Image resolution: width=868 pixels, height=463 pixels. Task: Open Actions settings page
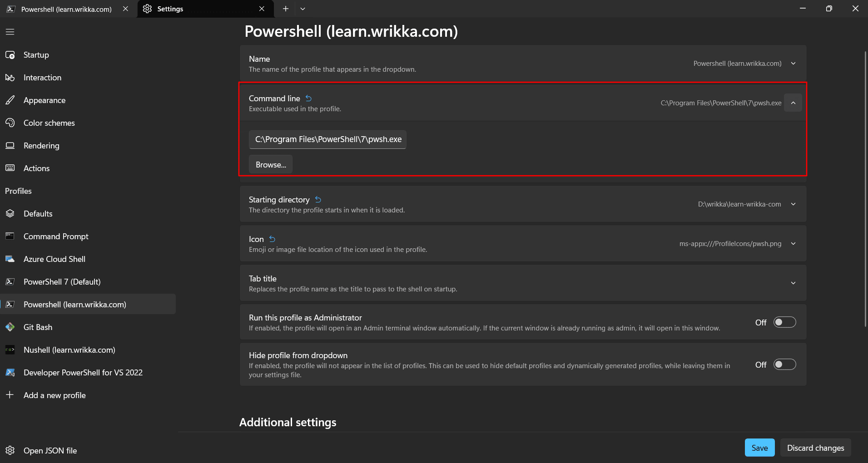point(88,168)
